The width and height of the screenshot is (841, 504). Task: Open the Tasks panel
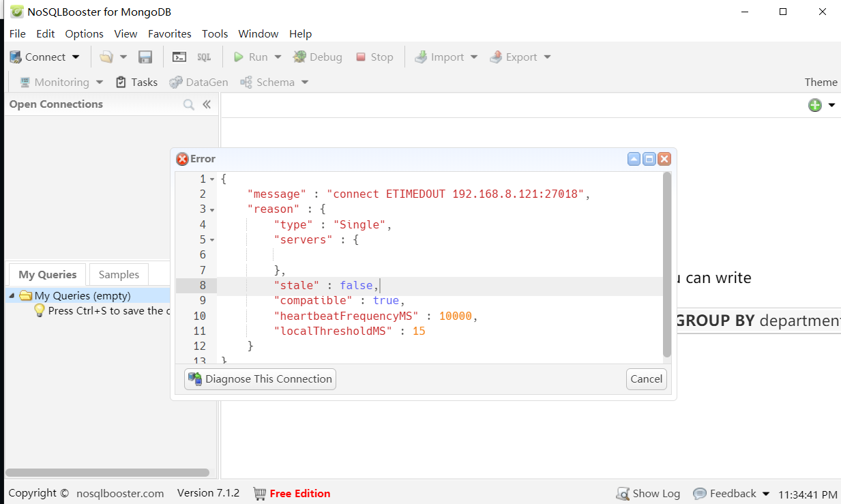point(136,82)
